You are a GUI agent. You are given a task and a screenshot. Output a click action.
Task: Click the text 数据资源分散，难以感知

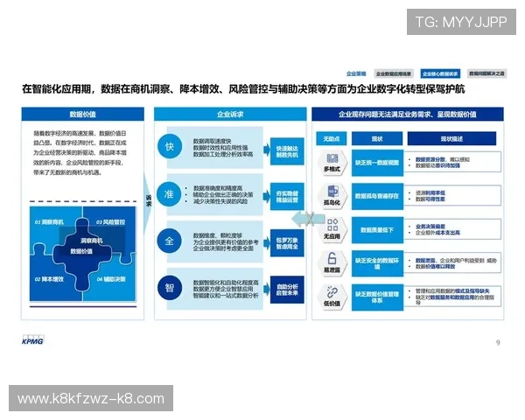pos(443,159)
